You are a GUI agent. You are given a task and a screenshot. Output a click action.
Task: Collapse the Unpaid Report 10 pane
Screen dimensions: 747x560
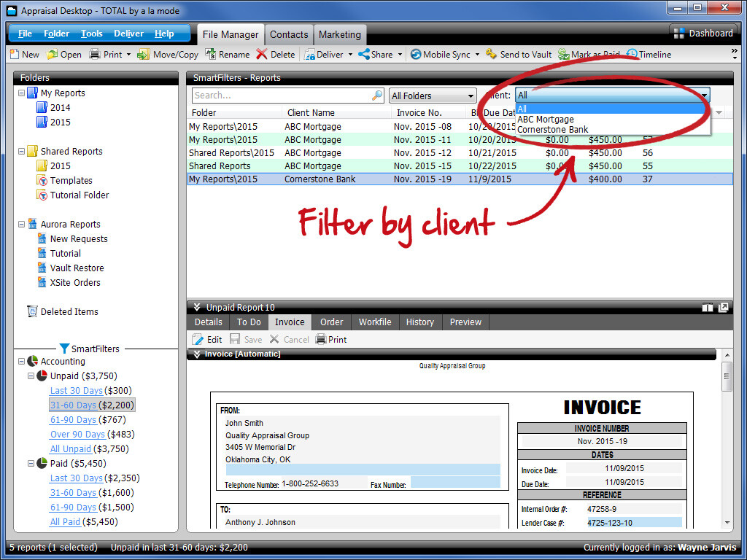(x=197, y=307)
